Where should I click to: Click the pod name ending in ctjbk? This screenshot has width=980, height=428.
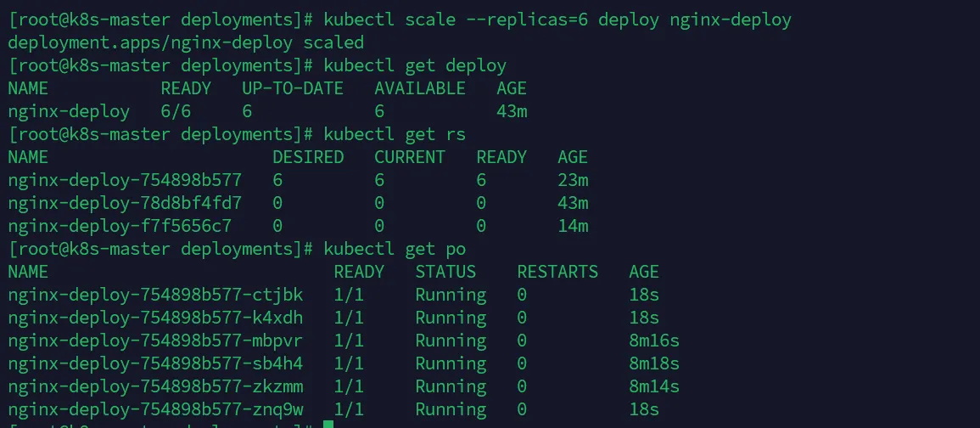pos(155,296)
